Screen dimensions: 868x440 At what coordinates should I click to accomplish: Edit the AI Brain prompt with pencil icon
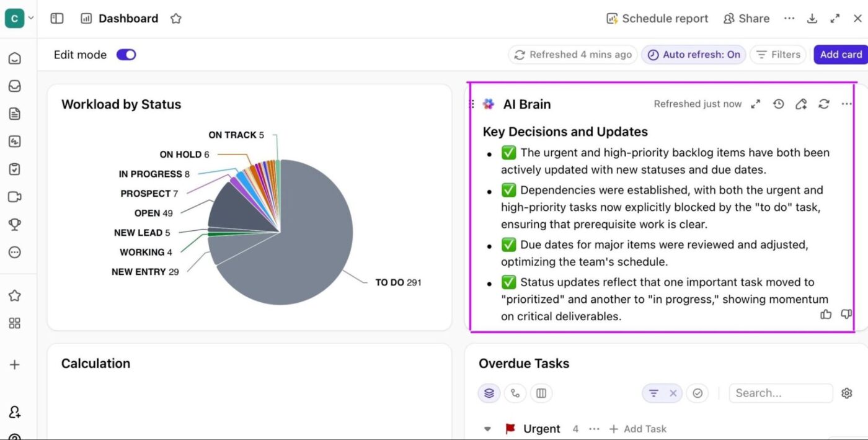801,104
